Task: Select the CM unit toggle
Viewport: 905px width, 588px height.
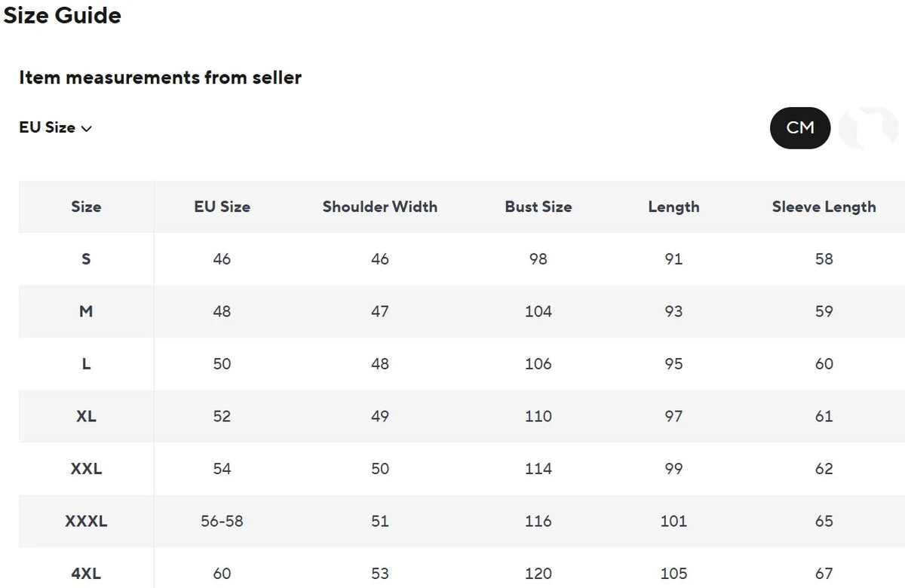Action: tap(800, 128)
